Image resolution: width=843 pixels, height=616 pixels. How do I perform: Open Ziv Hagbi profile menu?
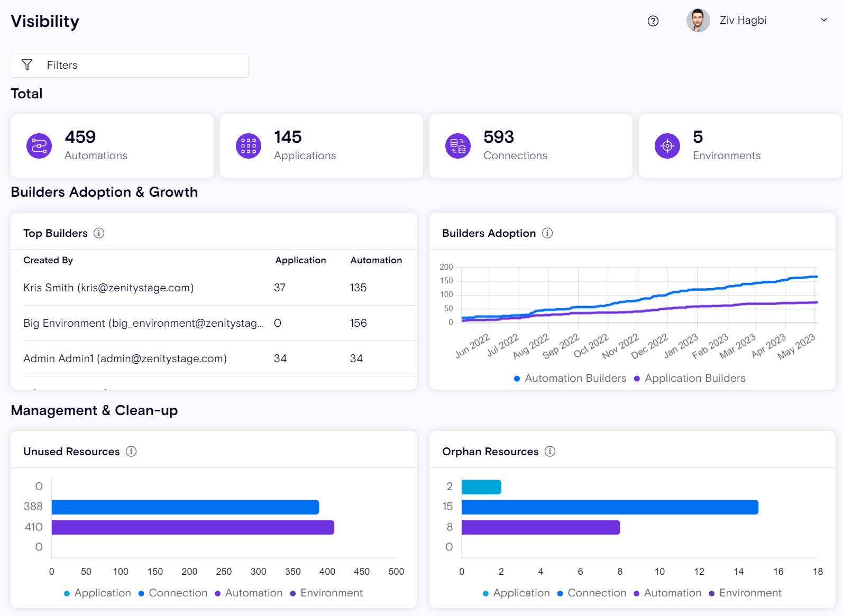coord(743,20)
